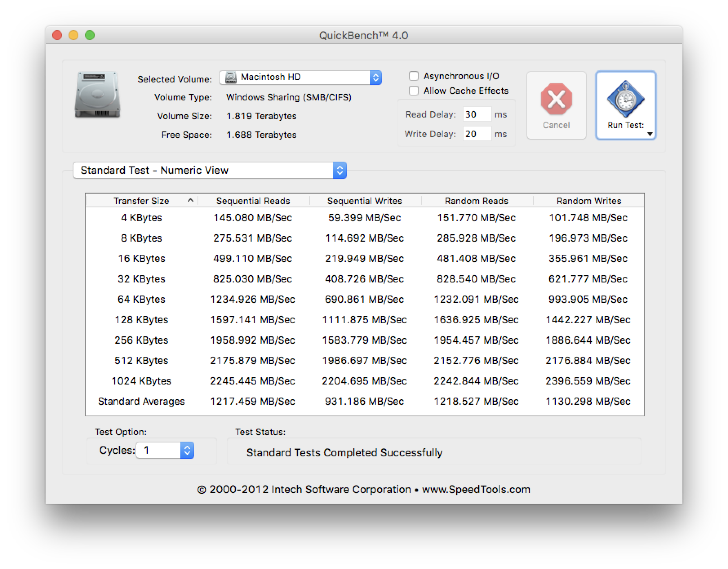Click the yellow minimize window button
The height and width of the screenshot is (569, 728).
[73, 36]
